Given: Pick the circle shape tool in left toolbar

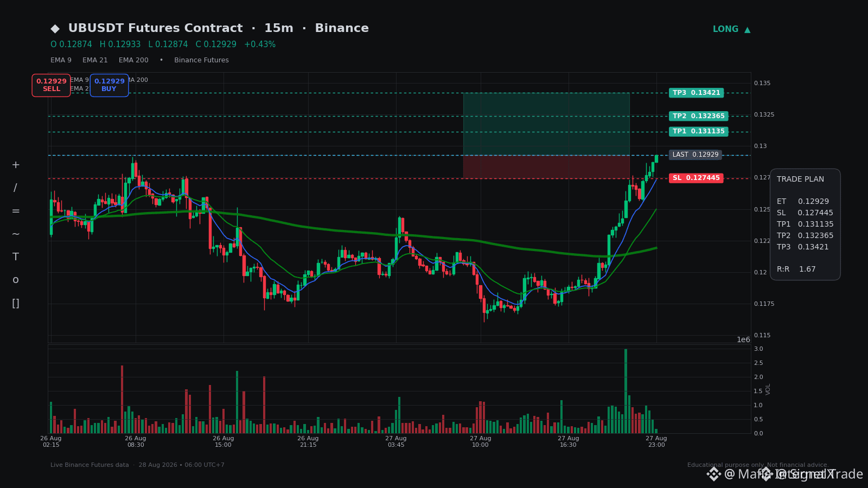Looking at the screenshot, I should coord(16,280).
